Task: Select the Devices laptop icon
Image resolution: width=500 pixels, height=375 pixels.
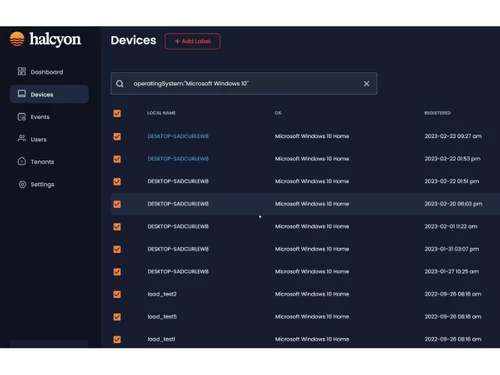Action: (x=22, y=94)
